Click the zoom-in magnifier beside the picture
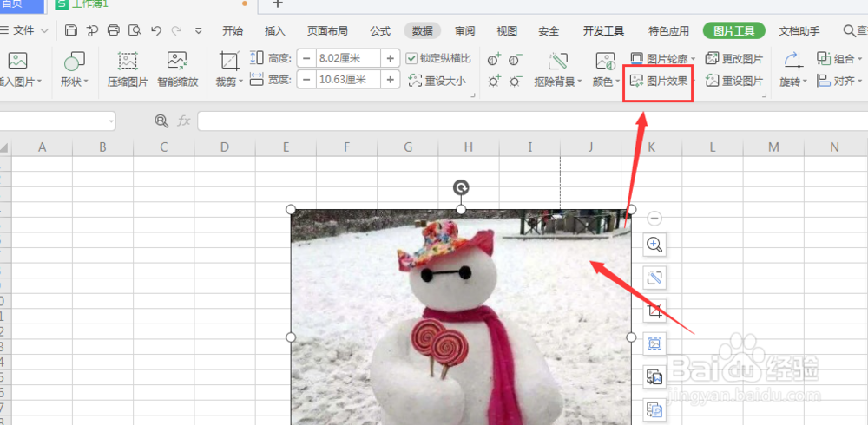Screen dimensions: 868x425 point(654,245)
